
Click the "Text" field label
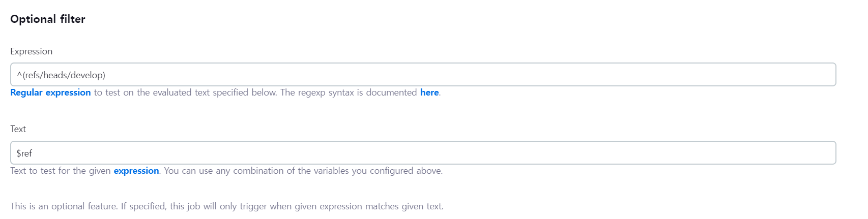(18, 129)
